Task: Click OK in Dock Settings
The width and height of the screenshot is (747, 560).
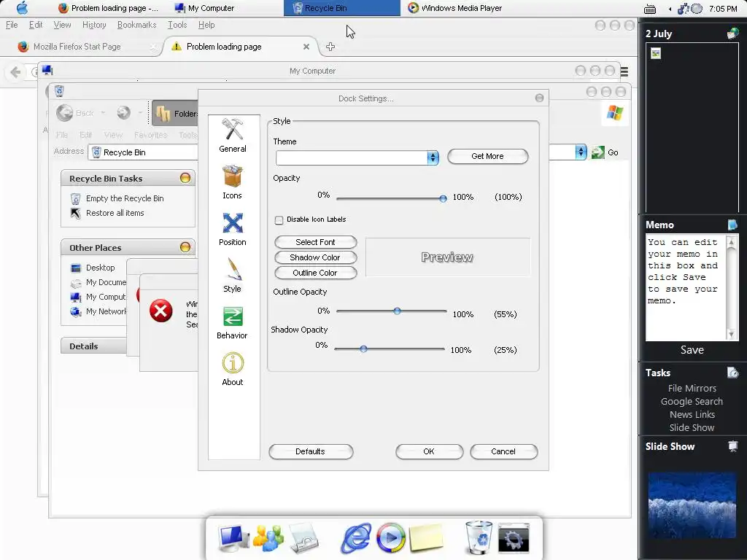Action: (x=429, y=451)
